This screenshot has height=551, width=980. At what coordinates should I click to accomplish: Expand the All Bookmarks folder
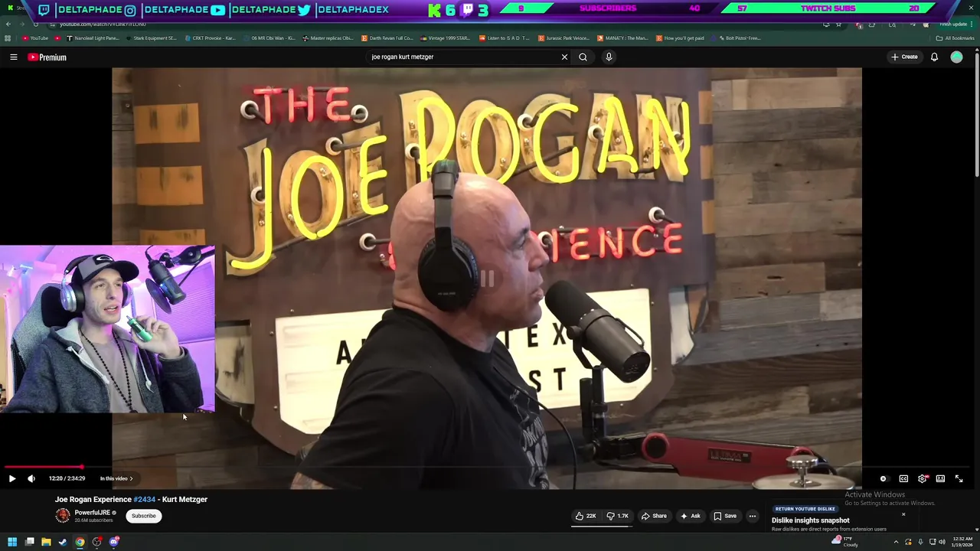click(x=955, y=38)
